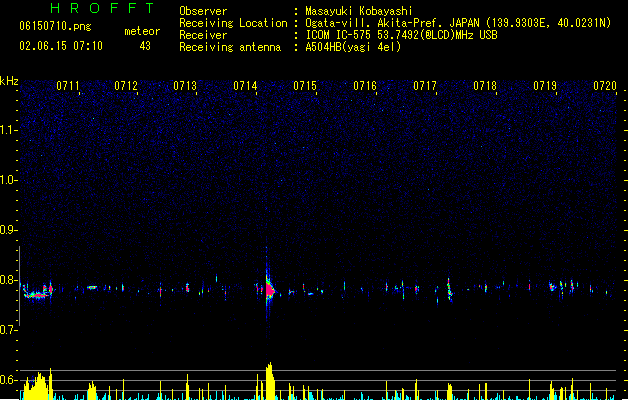This screenshot has height=400, width=629.
Task: Click the 0713 time marker
Action: 185,86
